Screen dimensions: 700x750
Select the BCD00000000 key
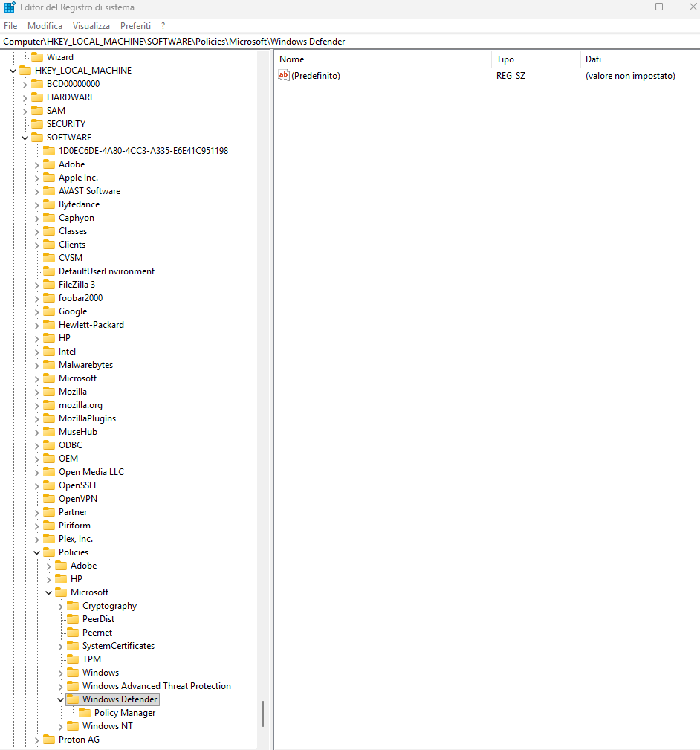[x=73, y=84]
